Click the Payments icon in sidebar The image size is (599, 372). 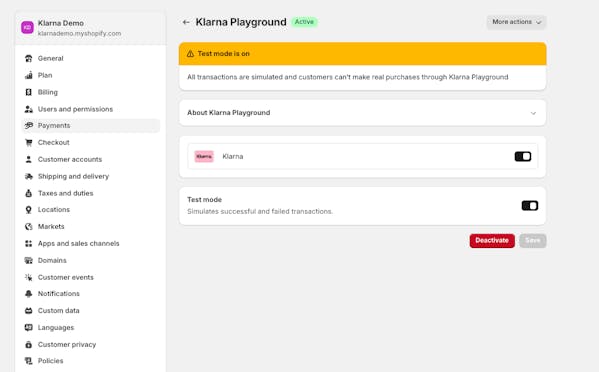pyautogui.click(x=29, y=125)
